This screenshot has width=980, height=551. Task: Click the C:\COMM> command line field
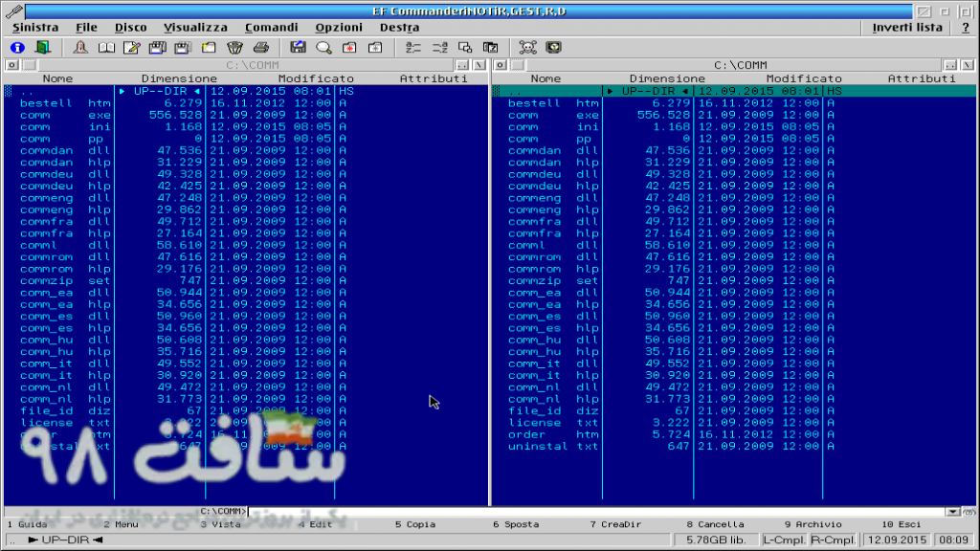click(x=597, y=512)
